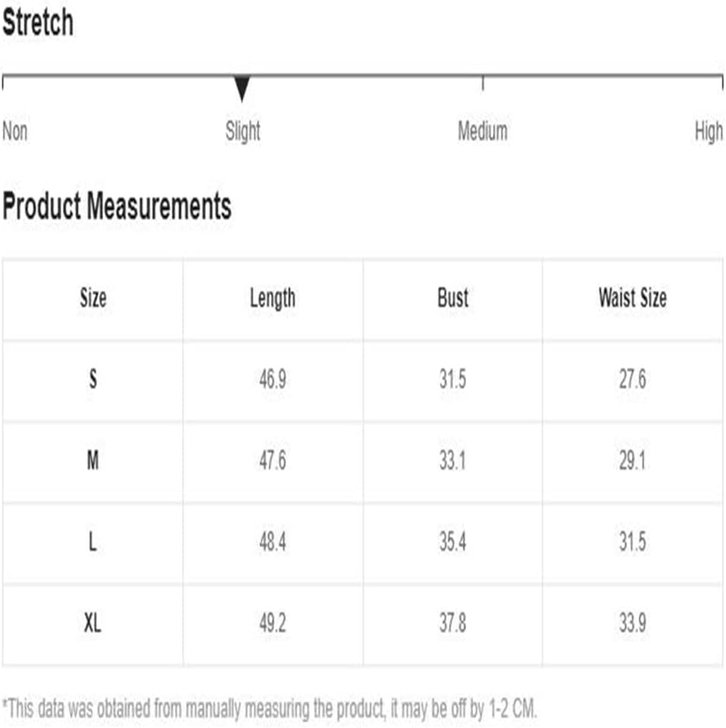
Task: Select the Non stretch label
Action: click(15, 131)
